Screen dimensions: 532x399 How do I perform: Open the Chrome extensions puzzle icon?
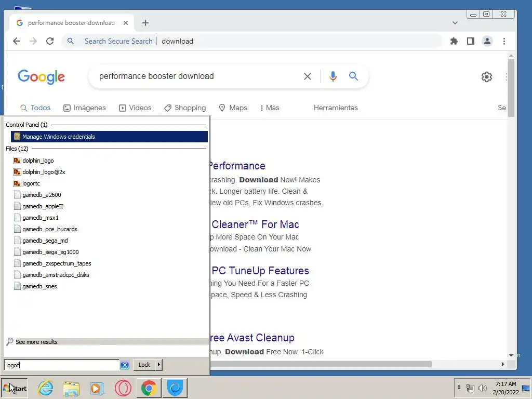click(454, 41)
